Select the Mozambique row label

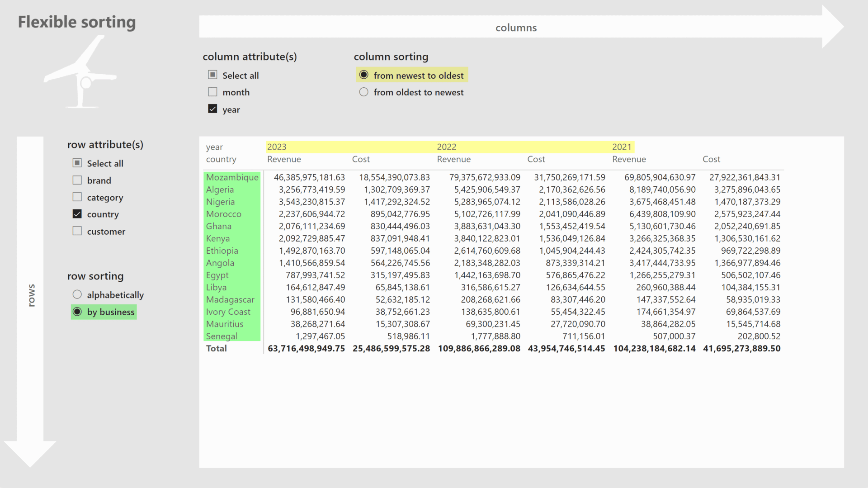click(x=232, y=177)
